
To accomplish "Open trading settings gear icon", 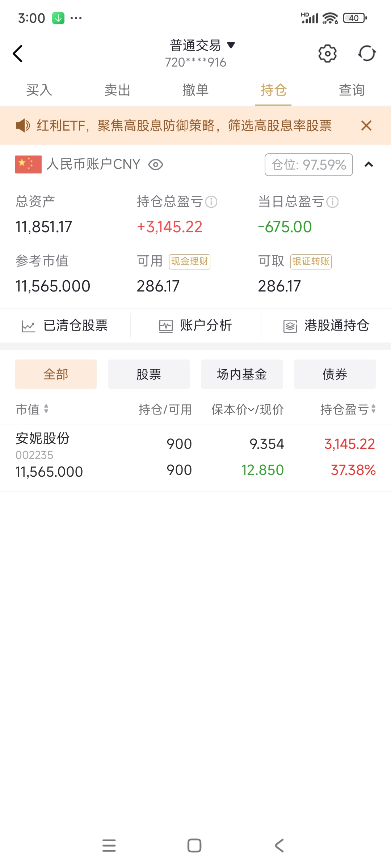I will pos(327,54).
